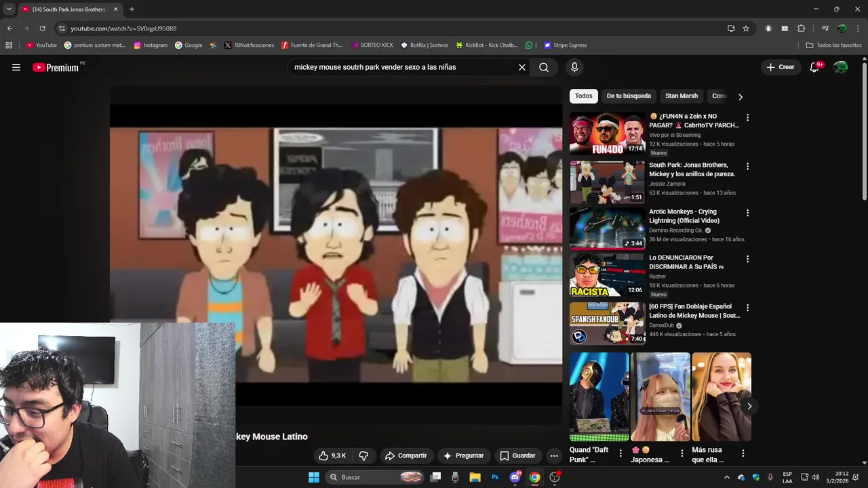This screenshot has height=488, width=868.
Task: Clear the search box with the X
Action: (522, 67)
